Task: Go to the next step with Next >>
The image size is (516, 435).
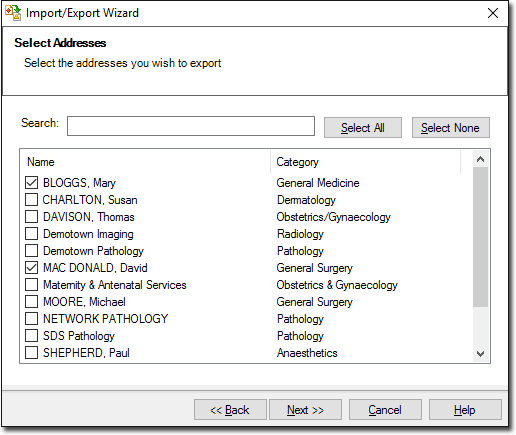Action: point(305,410)
